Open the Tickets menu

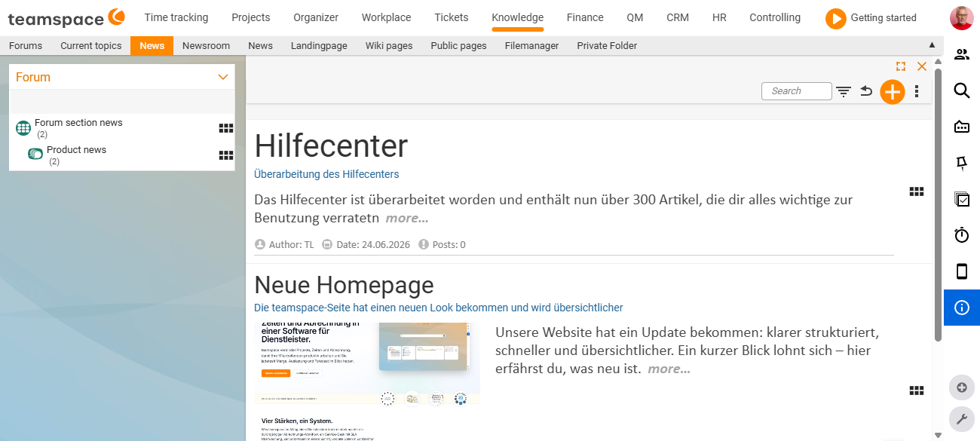(x=452, y=17)
